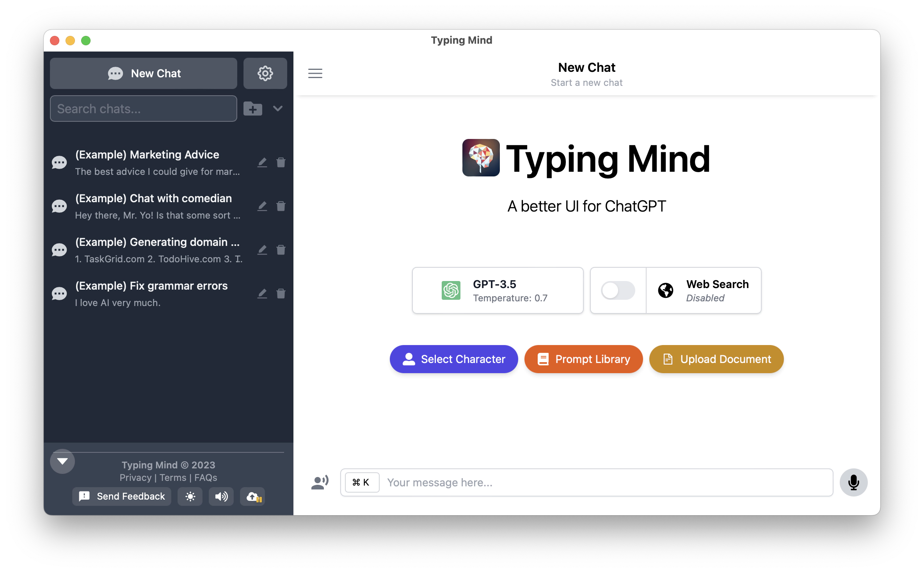
Task: Edit the Generating domain chat title
Action: point(262,250)
